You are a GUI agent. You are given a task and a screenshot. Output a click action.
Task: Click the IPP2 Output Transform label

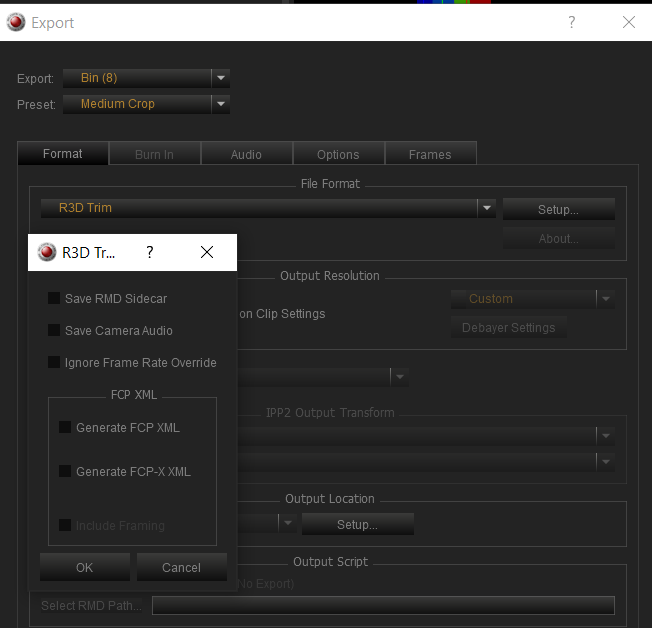tap(330, 413)
